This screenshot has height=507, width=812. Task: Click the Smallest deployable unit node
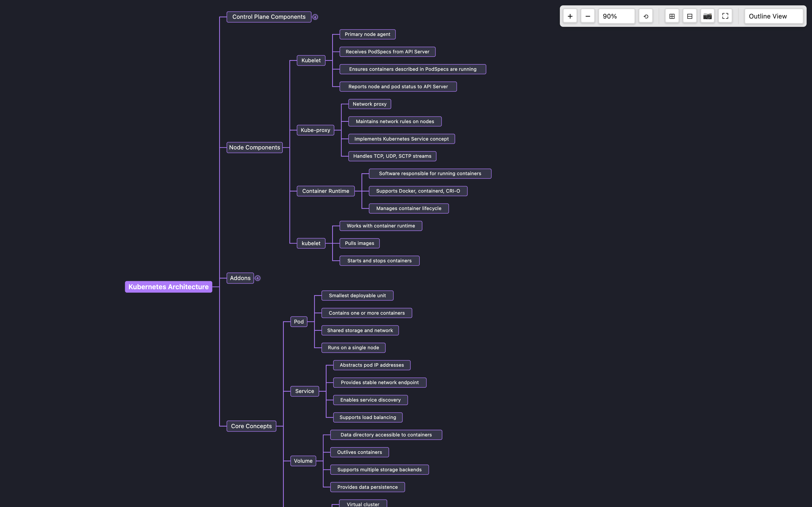(x=357, y=295)
